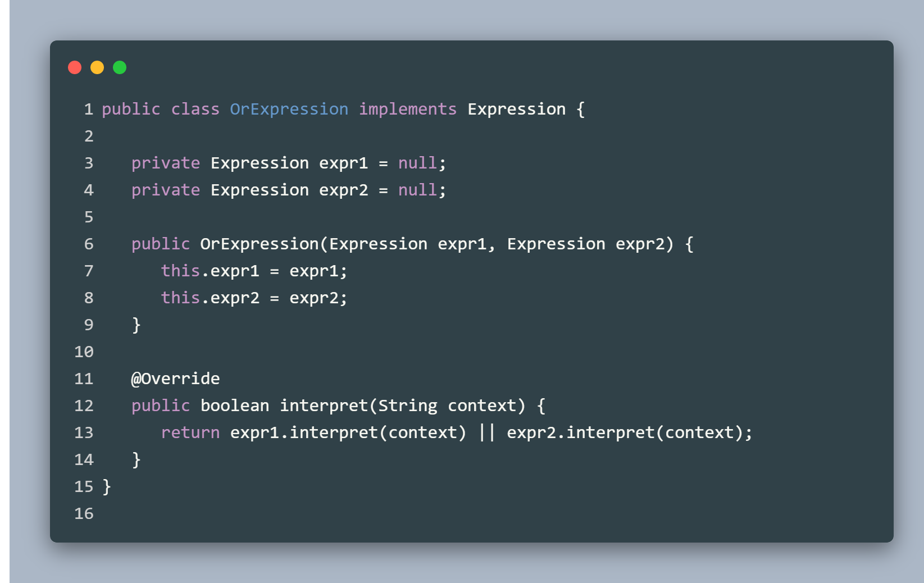Click expr2.interpret call on line 13
924x583 pixels.
(581, 432)
